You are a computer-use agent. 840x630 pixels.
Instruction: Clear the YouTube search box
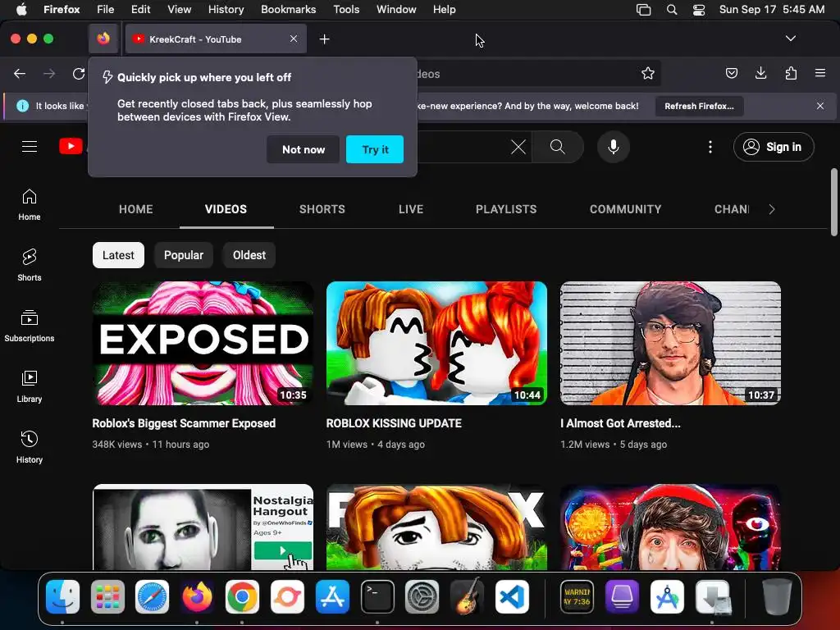click(518, 147)
